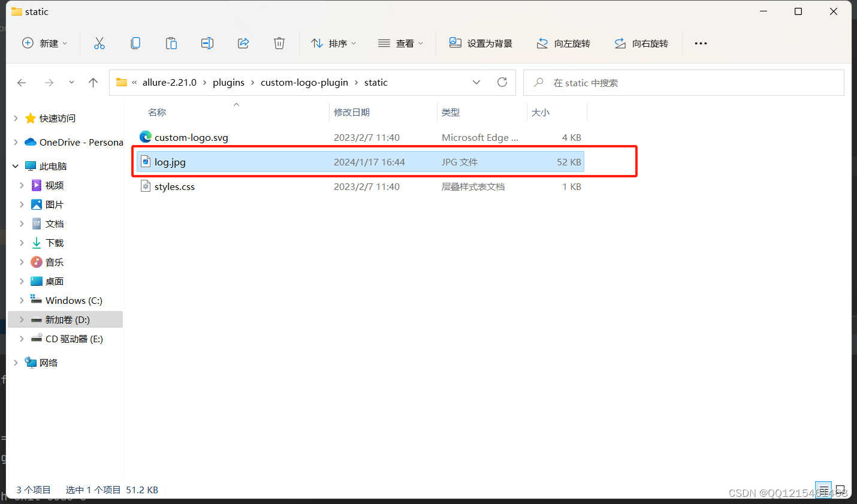Click the 52 KB size cell
The height and width of the screenshot is (504, 857).
(569, 162)
